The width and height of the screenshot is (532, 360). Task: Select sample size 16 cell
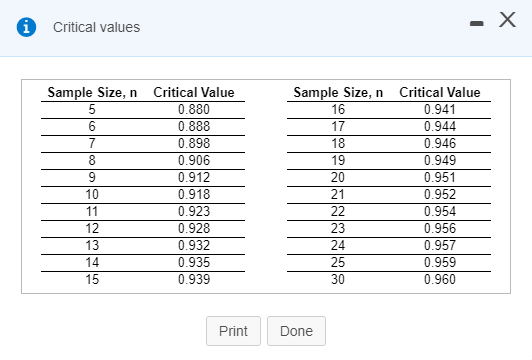tap(338, 110)
